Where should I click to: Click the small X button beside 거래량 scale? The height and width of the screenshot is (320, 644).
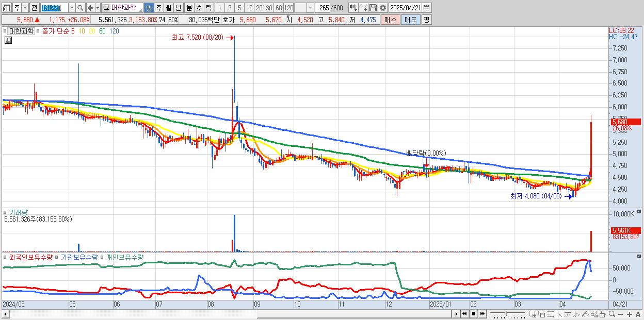click(640, 211)
